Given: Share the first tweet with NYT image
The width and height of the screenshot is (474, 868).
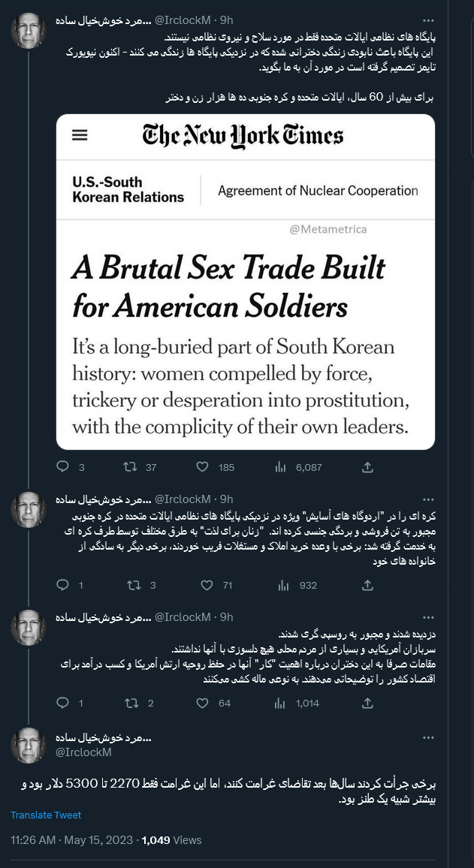Looking at the screenshot, I should (367, 467).
